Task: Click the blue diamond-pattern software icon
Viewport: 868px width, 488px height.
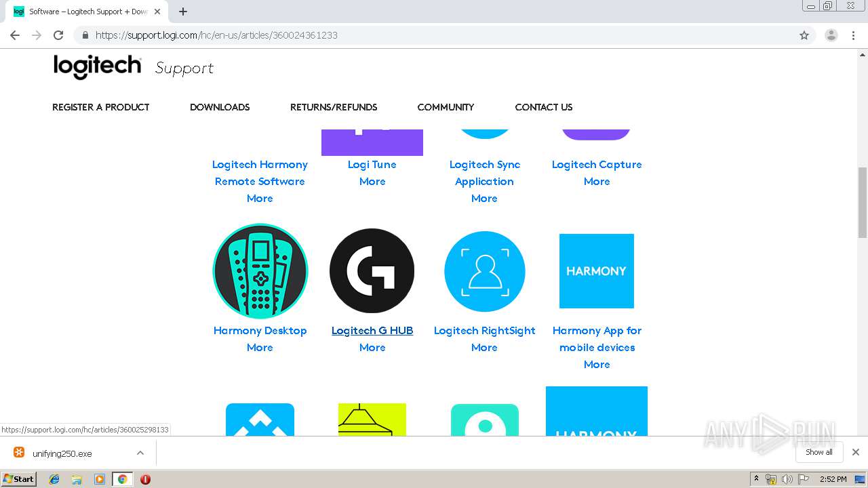Action: (x=260, y=420)
